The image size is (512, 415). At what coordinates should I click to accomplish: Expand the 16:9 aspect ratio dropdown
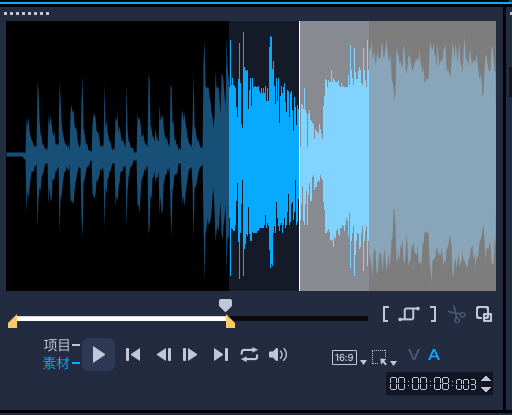[x=364, y=362]
